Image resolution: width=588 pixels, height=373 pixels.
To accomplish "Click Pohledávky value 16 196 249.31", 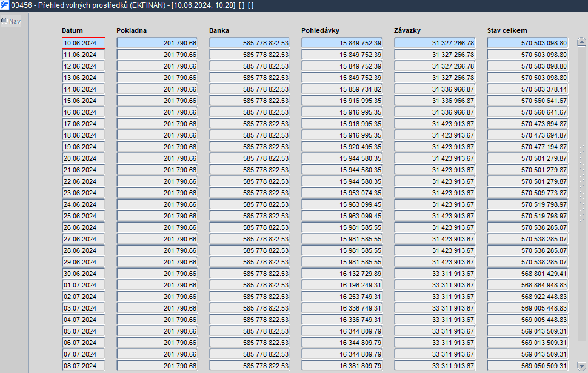I will [x=342, y=285].
